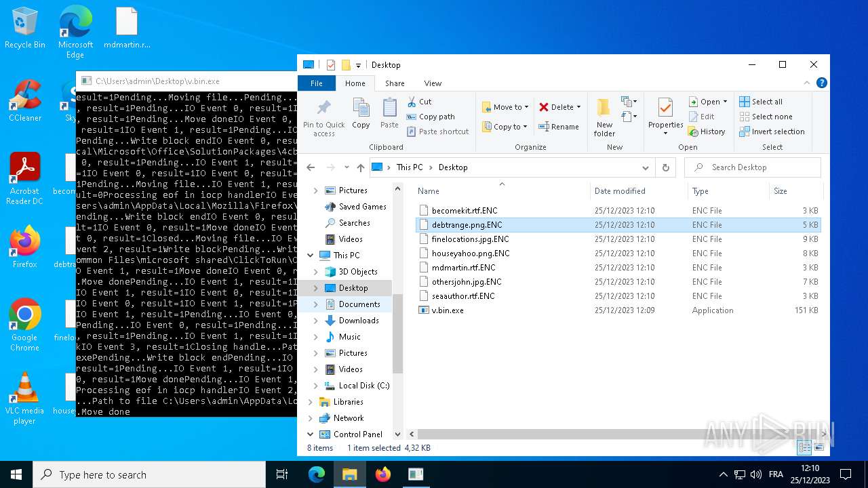Image resolution: width=868 pixels, height=488 pixels.
Task: Click This PC in address breadcrumb
Action: [x=409, y=167]
